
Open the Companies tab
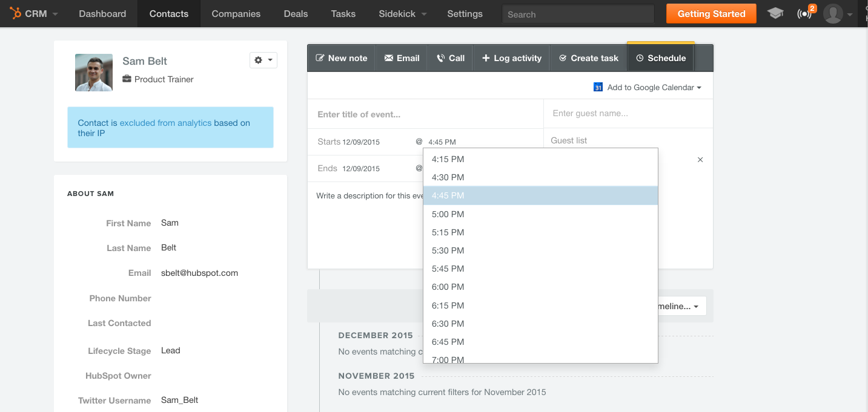pos(236,13)
